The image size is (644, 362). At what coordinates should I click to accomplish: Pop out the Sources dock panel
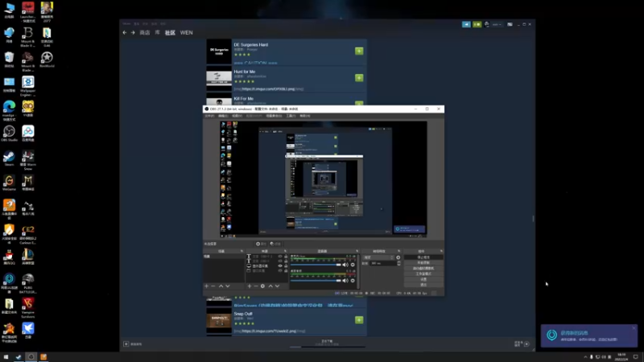(x=286, y=251)
